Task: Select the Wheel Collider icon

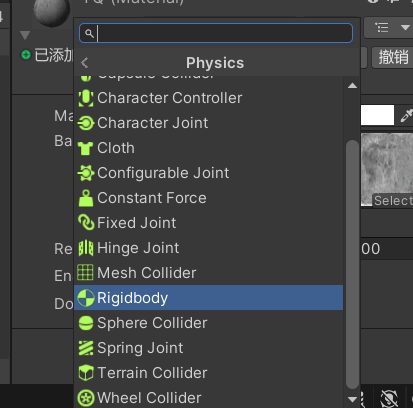Action: click(86, 398)
